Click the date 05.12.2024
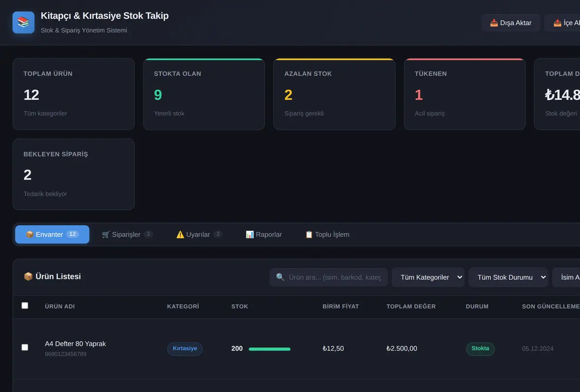Viewport: 580px width, 392px height. (538, 348)
